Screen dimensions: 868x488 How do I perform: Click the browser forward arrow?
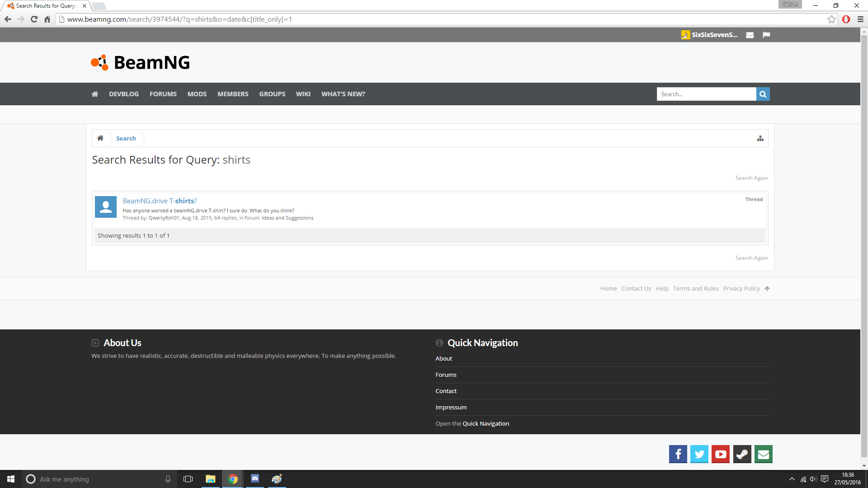(21, 19)
